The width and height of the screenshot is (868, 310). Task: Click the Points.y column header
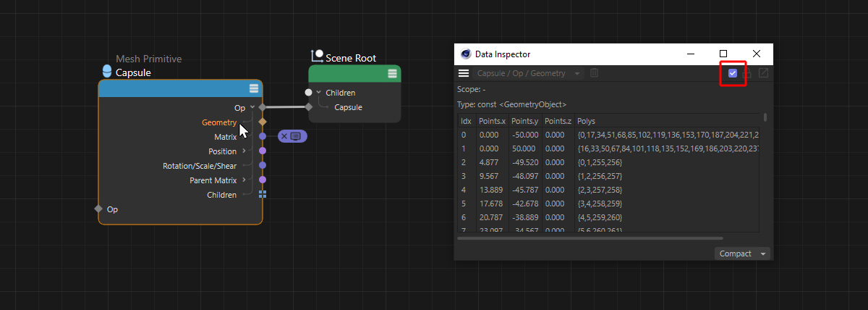click(525, 121)
